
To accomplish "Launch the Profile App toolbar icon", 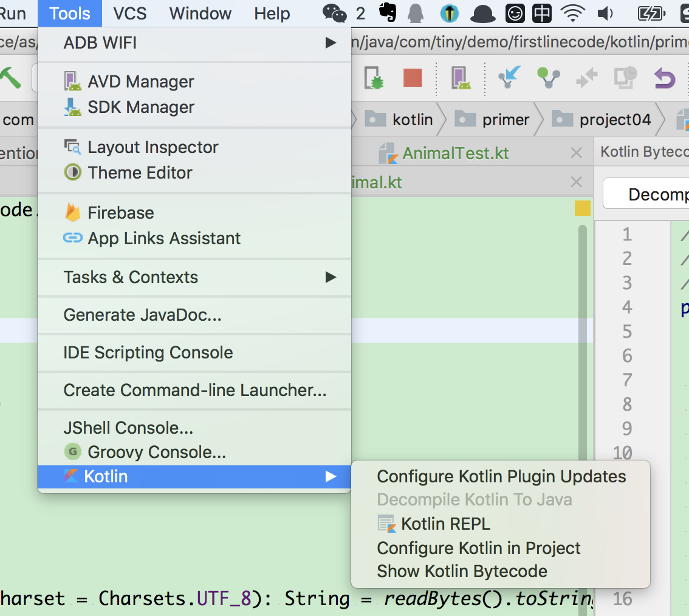I will [462, 79].
